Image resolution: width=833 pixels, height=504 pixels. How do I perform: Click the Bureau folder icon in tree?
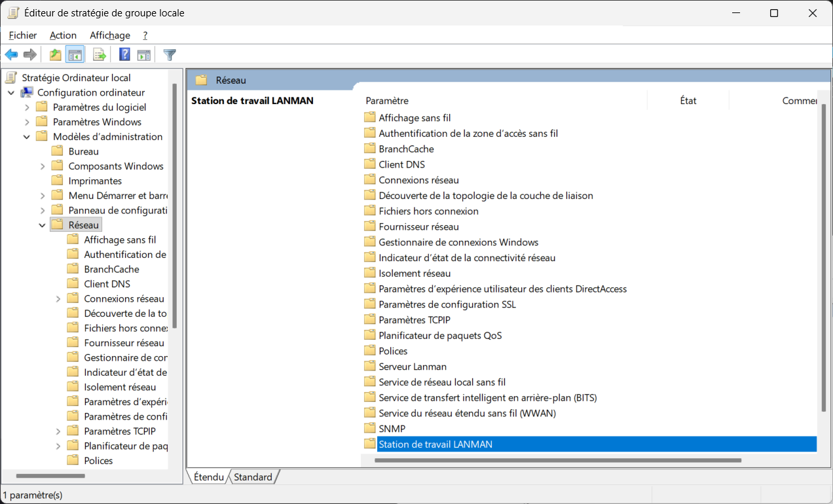tap(58, 151)
